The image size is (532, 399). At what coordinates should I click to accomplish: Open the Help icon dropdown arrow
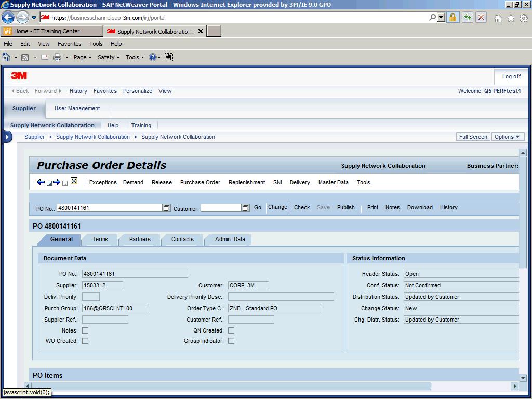(x=159, y=57)
